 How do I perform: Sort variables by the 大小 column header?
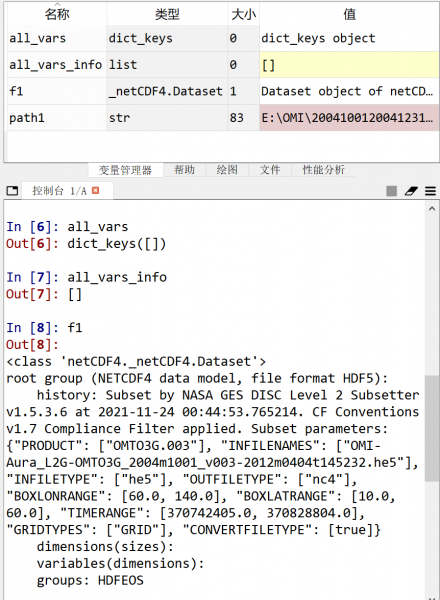(244, 14)
